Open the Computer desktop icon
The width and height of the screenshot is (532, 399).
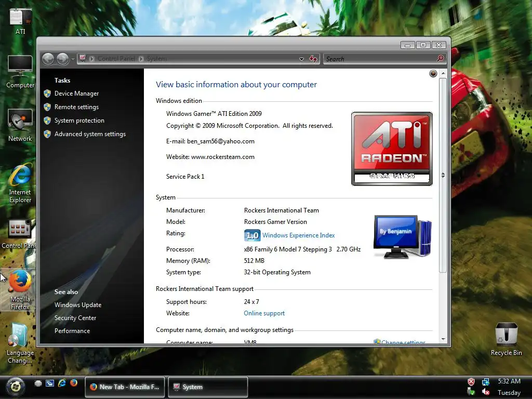pos(20,72)
